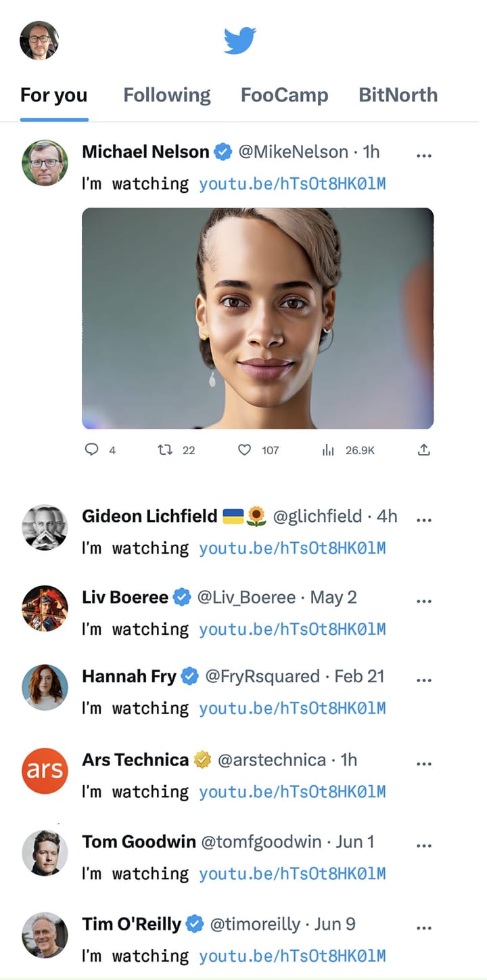487x980 pixels.
Task: Share Michael Nelson's tweet
Action: click(x=424, y=449)
